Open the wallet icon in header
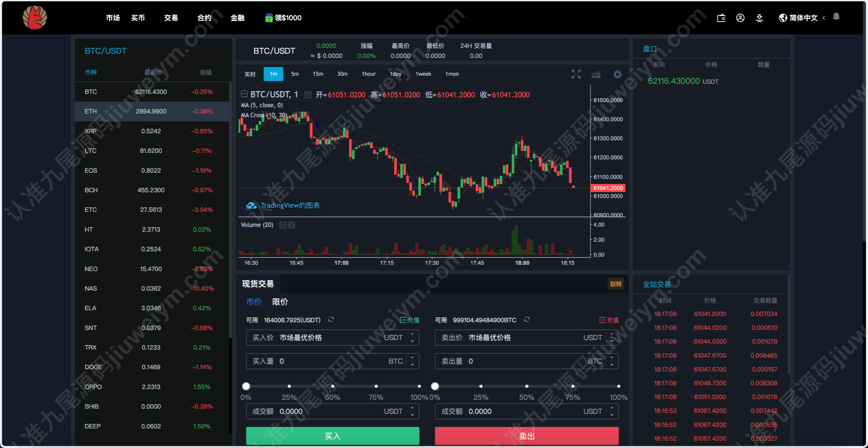868x448 pixels. (721, 18)
